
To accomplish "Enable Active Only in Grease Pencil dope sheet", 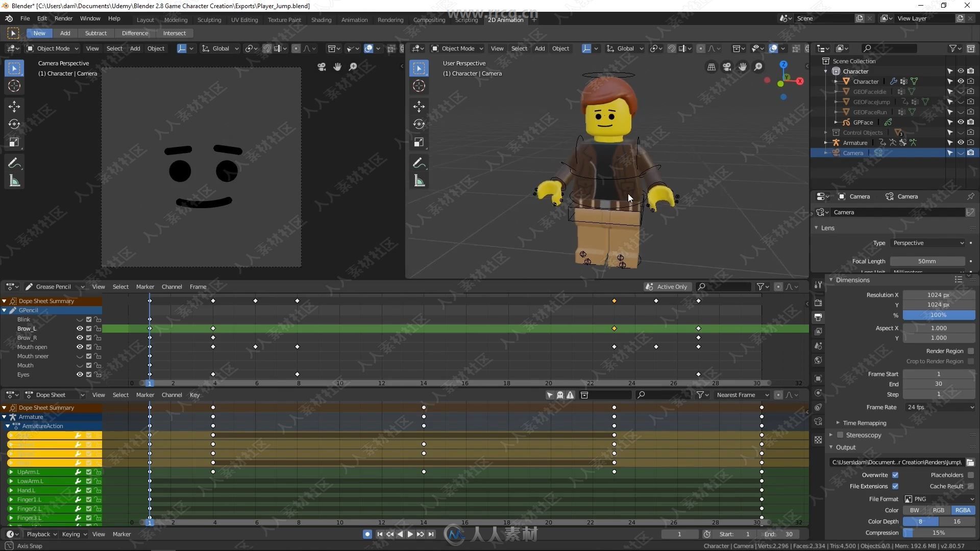I will [667, 287].
